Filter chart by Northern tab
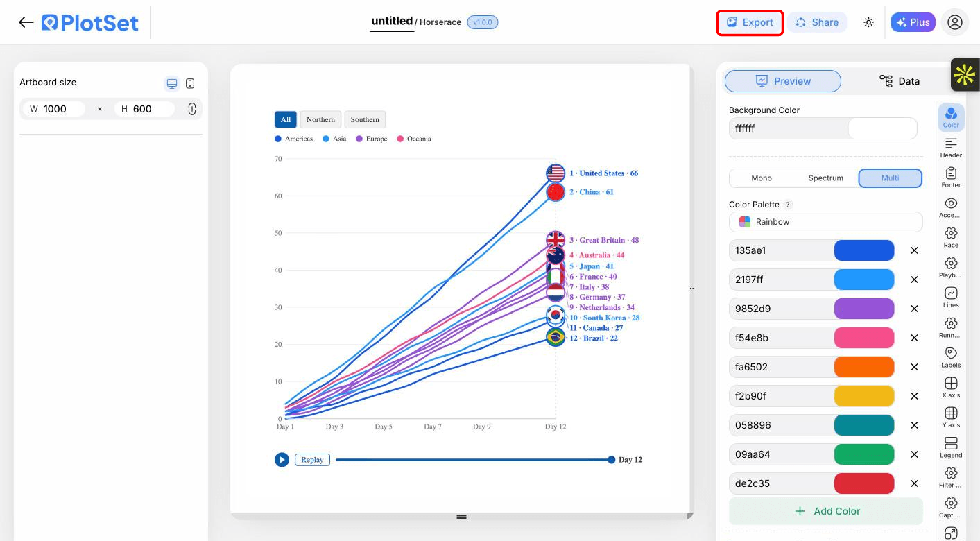The width and height of the screenshot is (980, 541). tap(320, 119)
